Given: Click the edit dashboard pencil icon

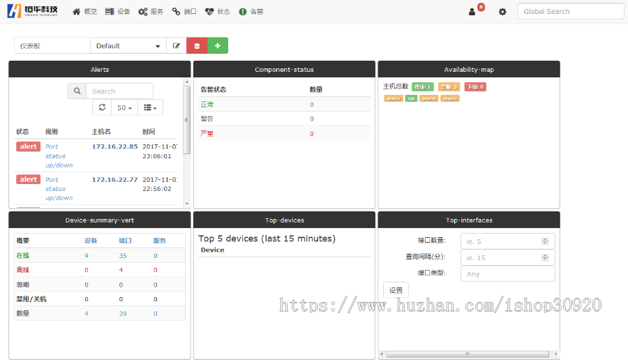Looking at the screenshot, I should (177, 45).
